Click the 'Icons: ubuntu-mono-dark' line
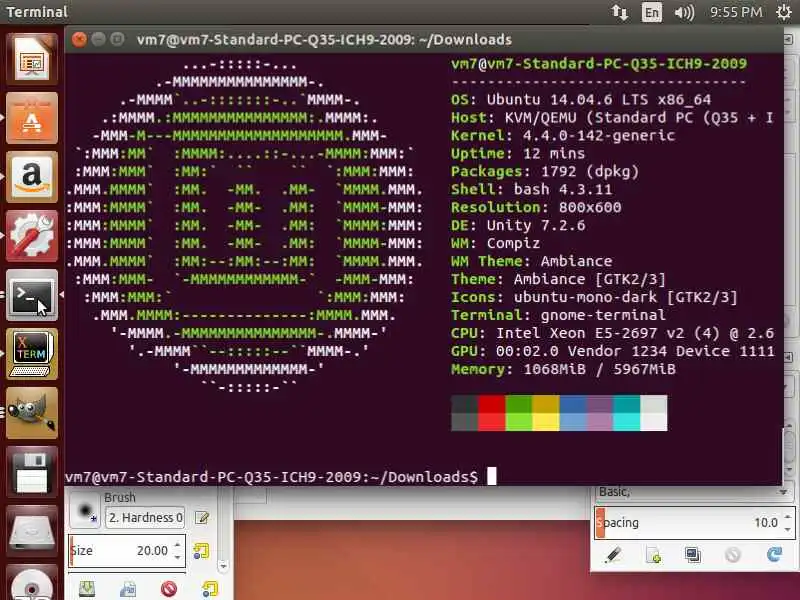Viewport: 800px width, 600px height. point(594,297)
